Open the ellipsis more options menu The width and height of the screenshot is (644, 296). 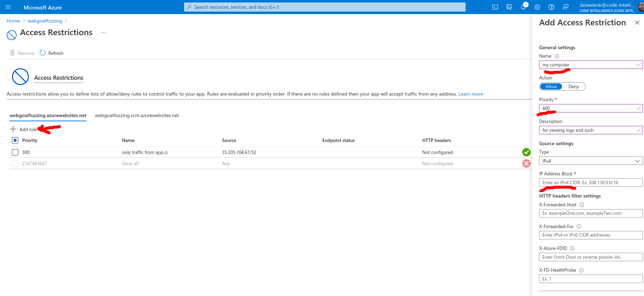[103, 32]
